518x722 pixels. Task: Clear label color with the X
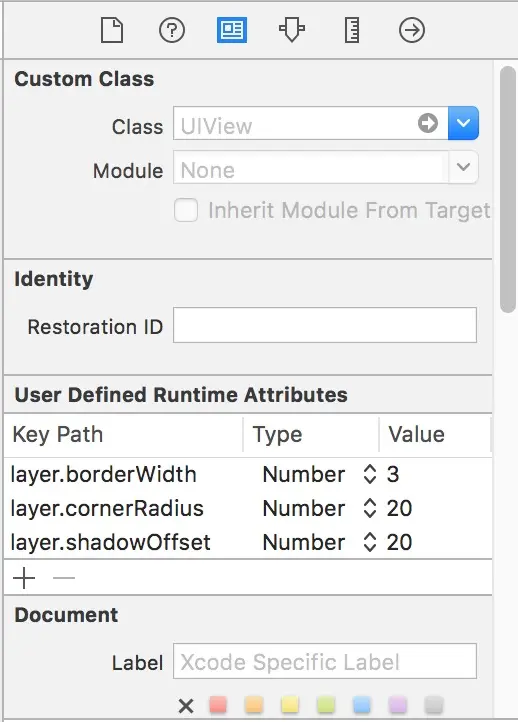[186, 705]
